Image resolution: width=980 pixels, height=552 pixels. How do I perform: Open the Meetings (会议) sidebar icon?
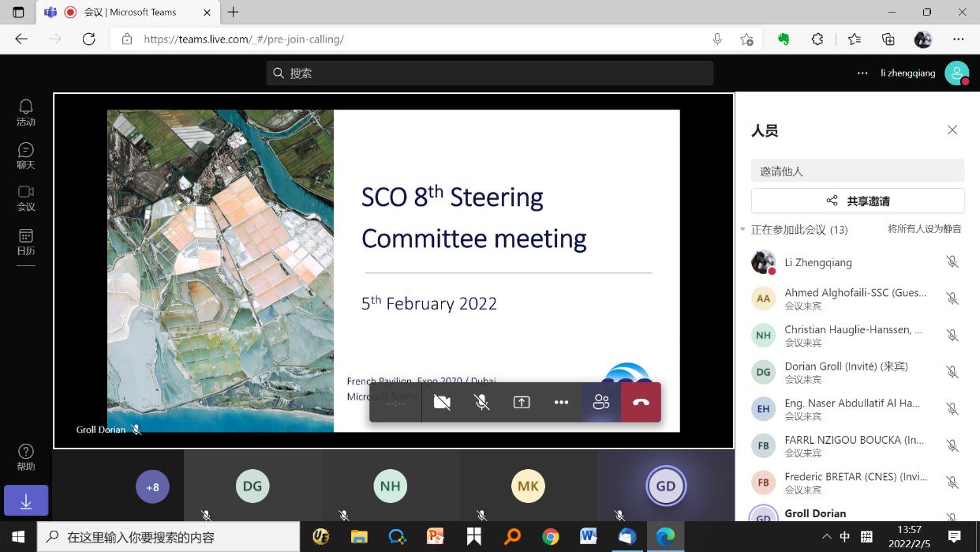tap(26, 198)
